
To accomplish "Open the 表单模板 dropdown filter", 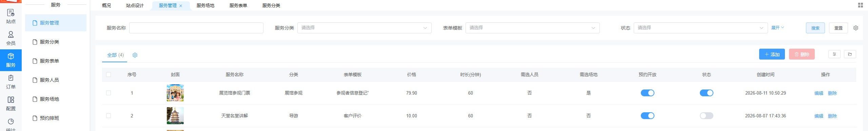I will coord(533,28).
